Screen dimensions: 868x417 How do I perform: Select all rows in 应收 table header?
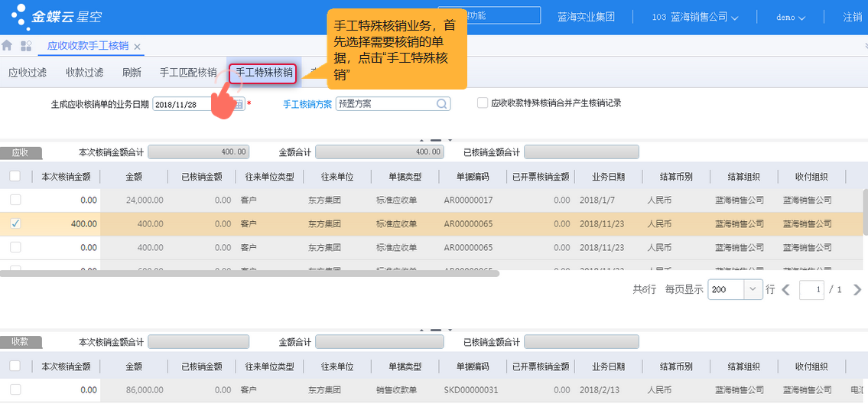15,176
